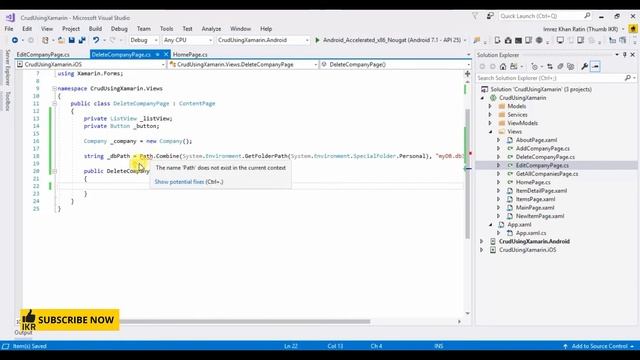Viewport: 640px width, 360px height.
Task: Open Properties with the wrench icon
Action: click(584, 67)
